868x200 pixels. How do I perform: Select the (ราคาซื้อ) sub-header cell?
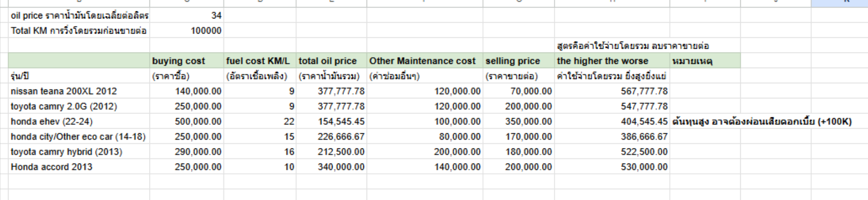pos(187,76)
